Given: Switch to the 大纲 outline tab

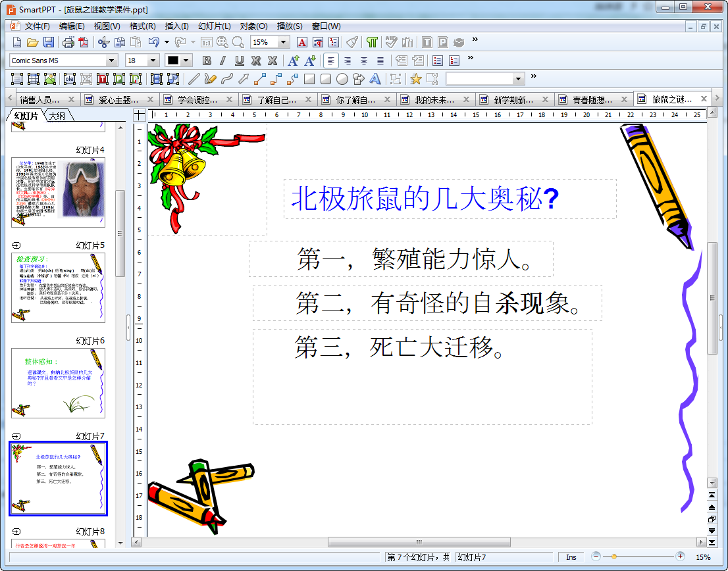Looking at the screenshot, I should pyautogui.click(x=57, y=116).
